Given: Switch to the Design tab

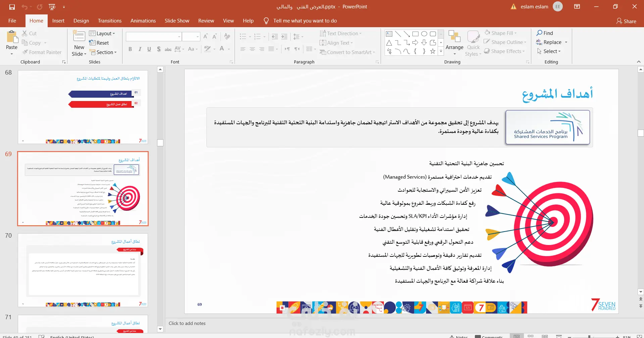Looking at the screenshot, I should 81,21.
